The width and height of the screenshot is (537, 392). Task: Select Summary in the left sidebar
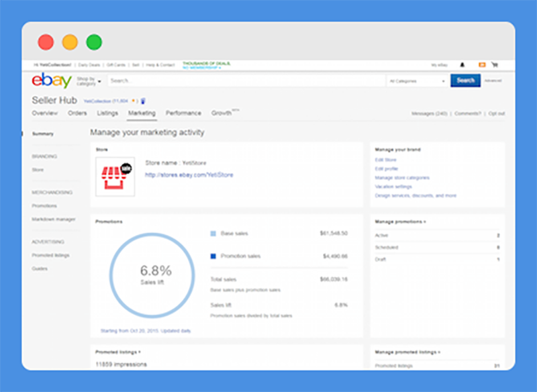[43, 134]
